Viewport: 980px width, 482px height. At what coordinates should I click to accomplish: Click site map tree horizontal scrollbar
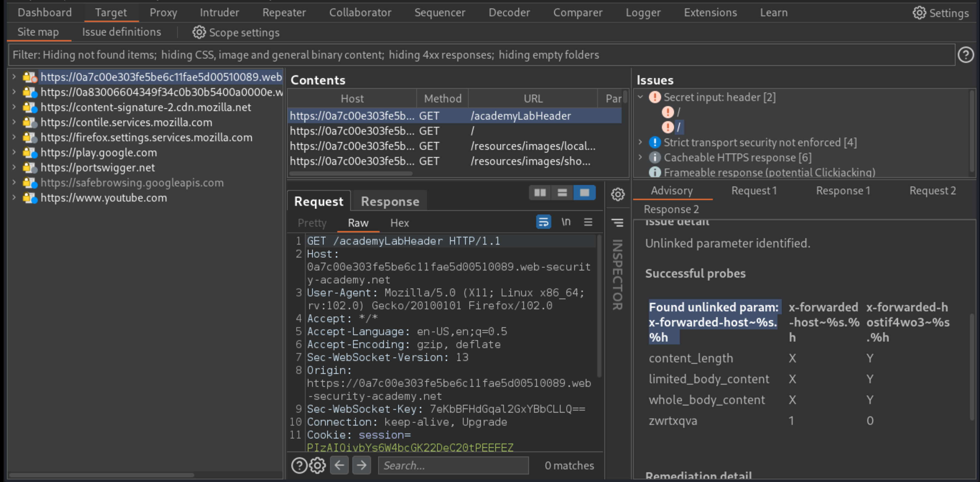pos(101,475)
